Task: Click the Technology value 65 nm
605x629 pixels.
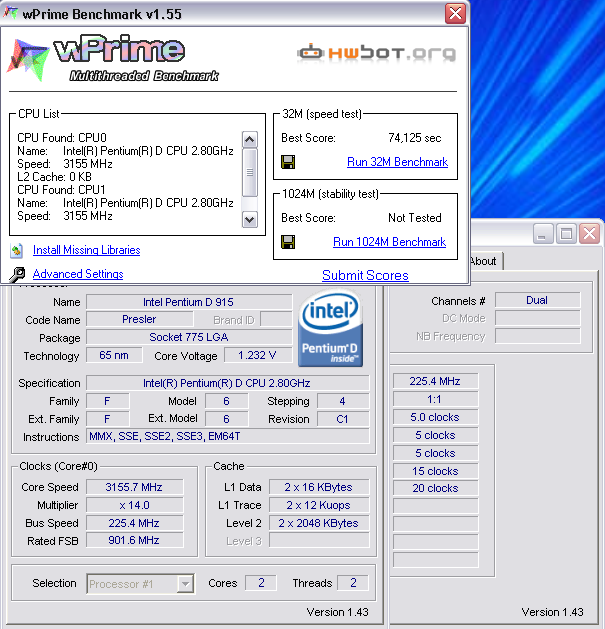Action: 114,355
